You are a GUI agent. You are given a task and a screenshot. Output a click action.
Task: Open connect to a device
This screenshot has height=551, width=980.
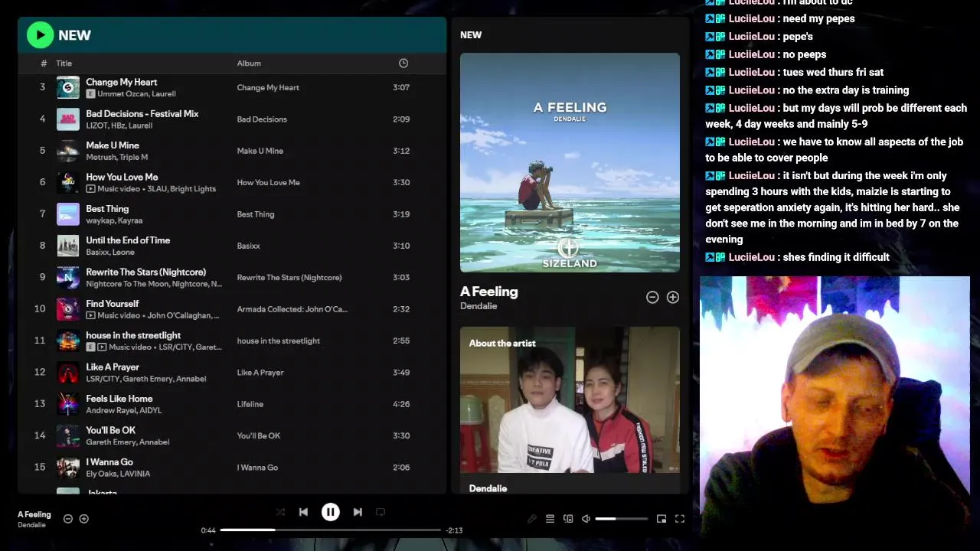pyautogui.click(x=568, y=519)
